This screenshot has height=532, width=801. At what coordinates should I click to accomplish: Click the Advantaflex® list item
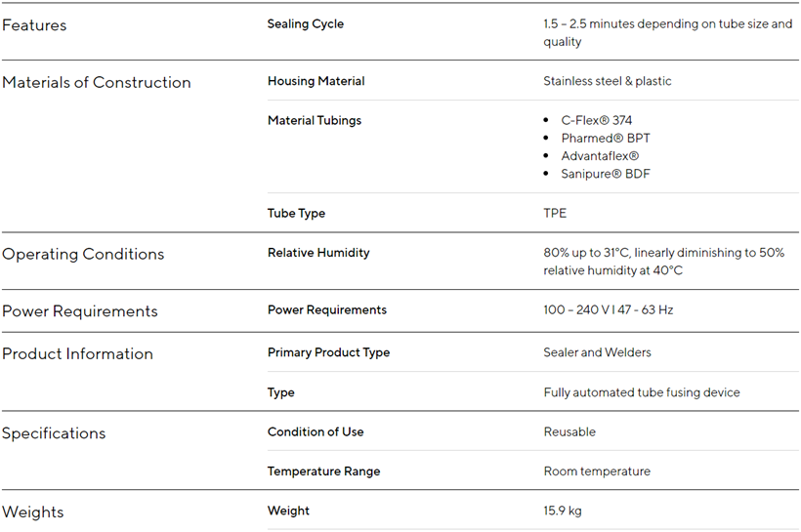[x=600, y=156]
